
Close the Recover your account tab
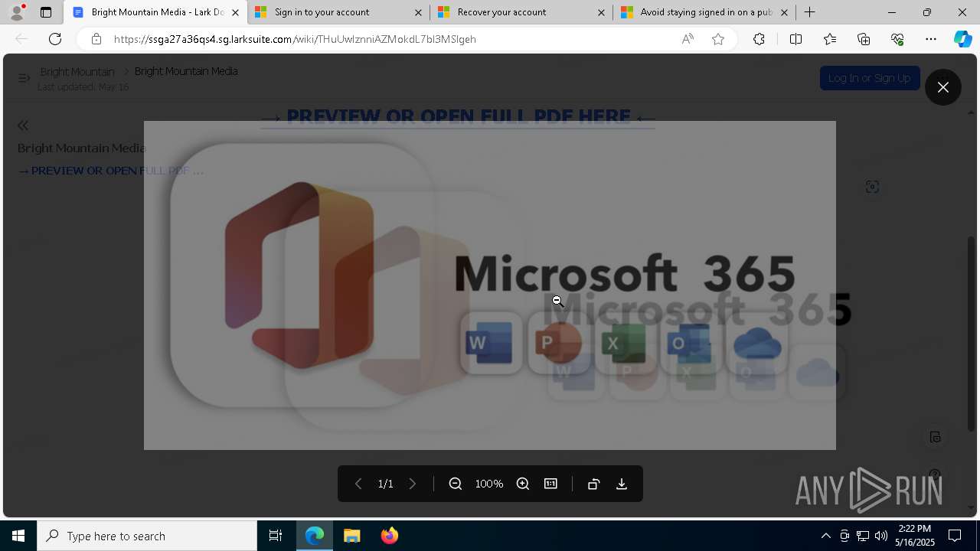601,12
